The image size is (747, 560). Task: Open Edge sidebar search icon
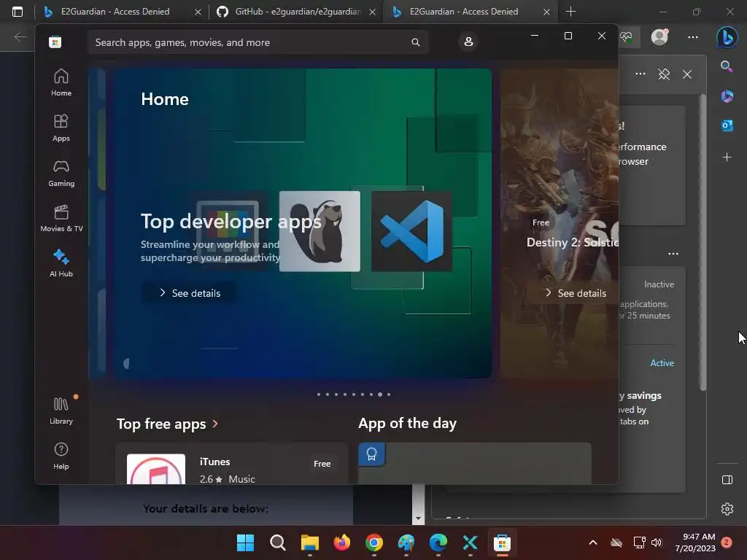(727, 66)
